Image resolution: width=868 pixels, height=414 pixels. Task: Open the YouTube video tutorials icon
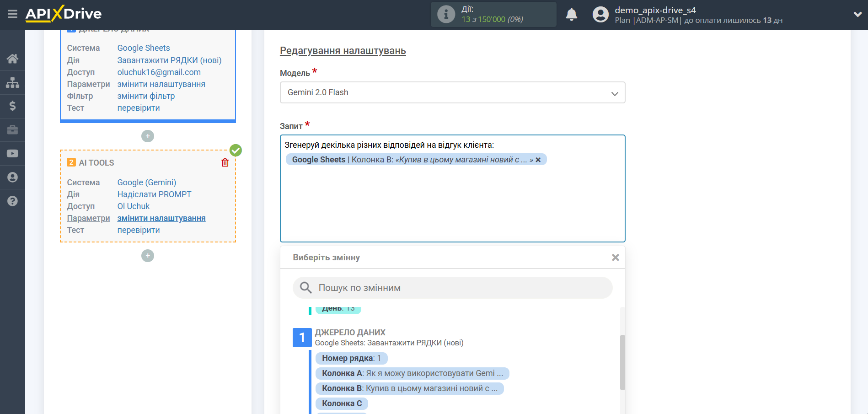click(12, 154)
